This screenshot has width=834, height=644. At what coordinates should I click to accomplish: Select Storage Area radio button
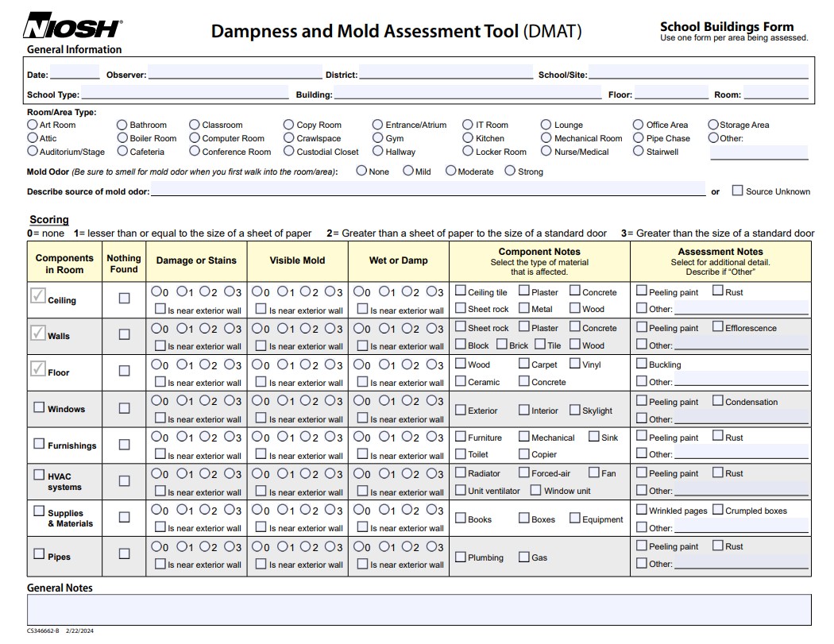click(x=713, y=125)
